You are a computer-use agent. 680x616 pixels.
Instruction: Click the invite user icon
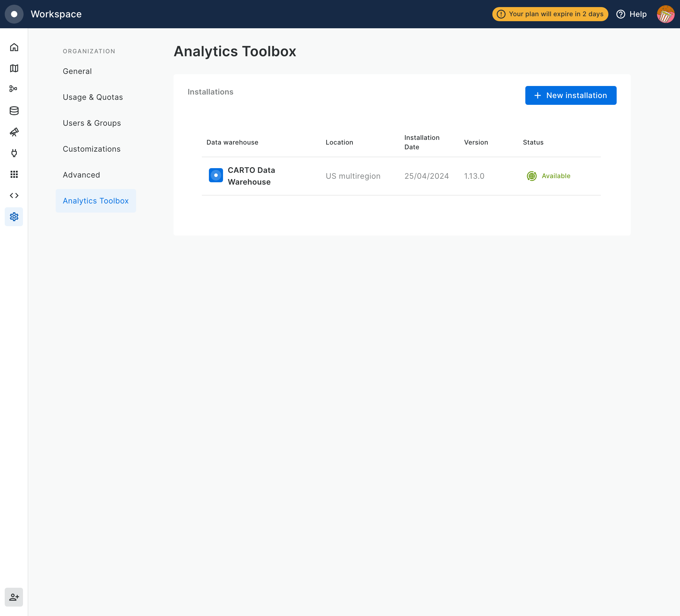[14, 597]
